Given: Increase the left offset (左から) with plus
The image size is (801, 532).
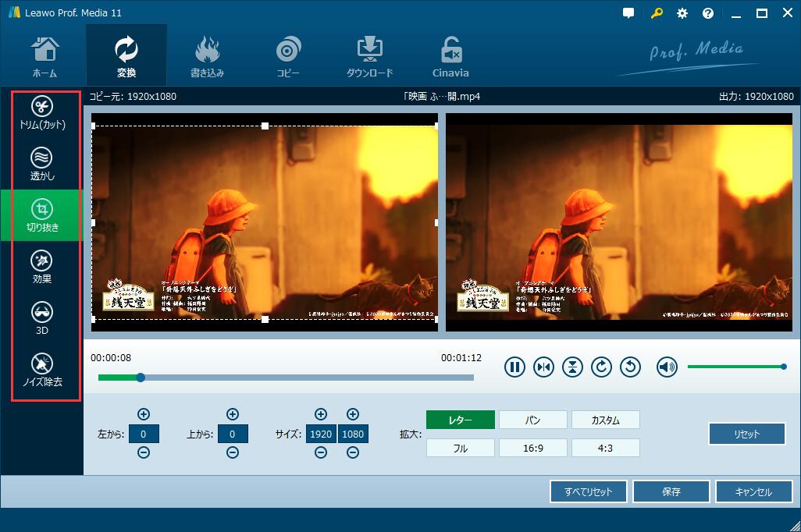Looking at the screenshot, I should pos(144,414).
